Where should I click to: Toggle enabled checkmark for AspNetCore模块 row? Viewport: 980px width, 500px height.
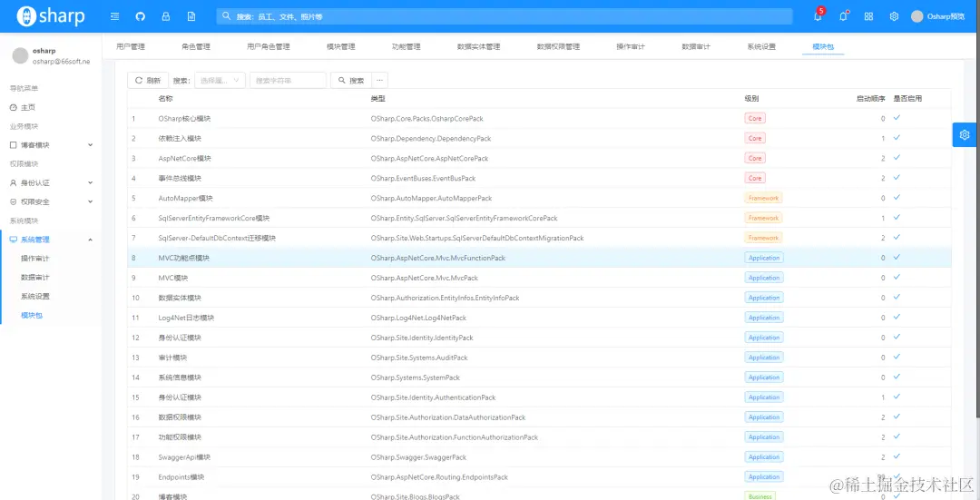[897, 158]
